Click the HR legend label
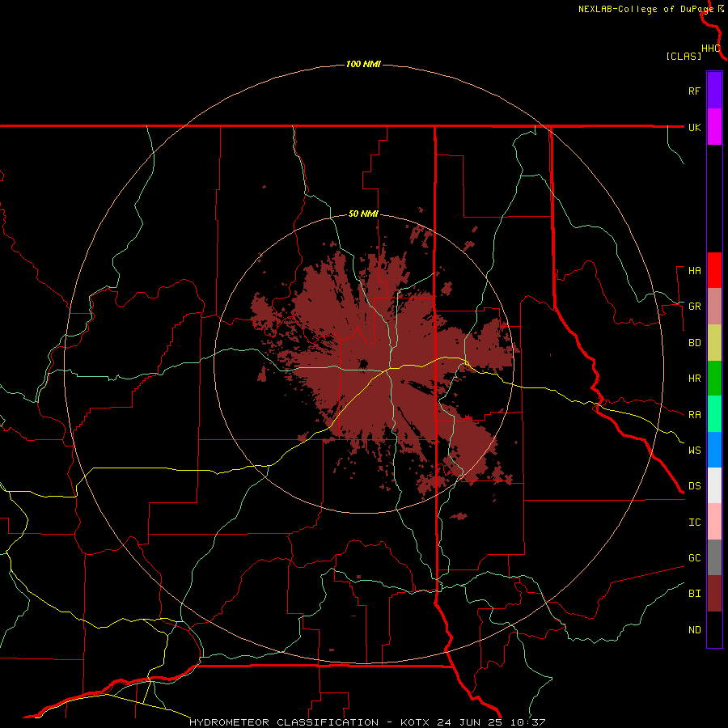728x728 pixels. pos(694,379)
